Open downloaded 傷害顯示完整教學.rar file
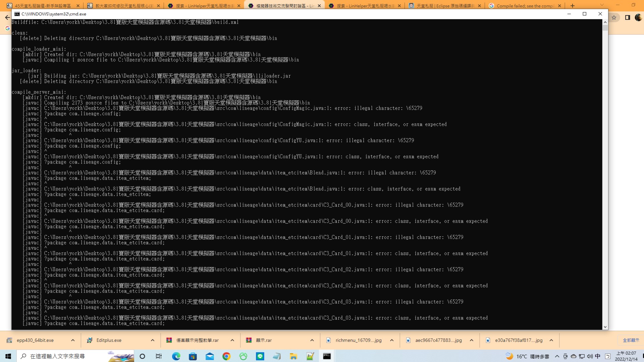The image size is (644, 362). tap(197, 340)
